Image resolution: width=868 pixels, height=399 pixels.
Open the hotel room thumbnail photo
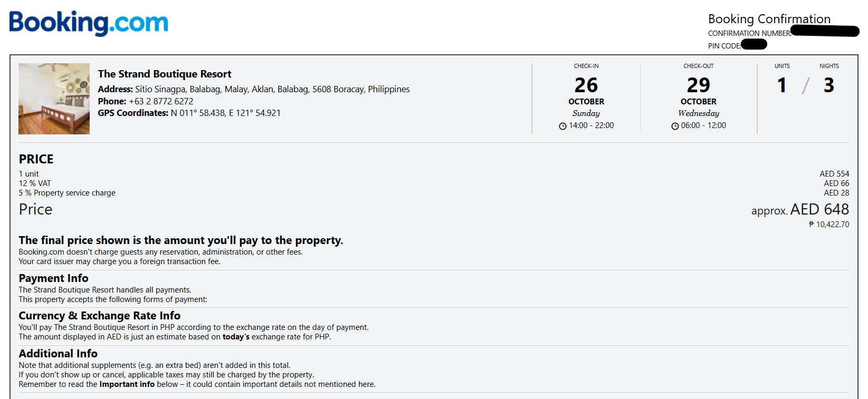point(54,99)
